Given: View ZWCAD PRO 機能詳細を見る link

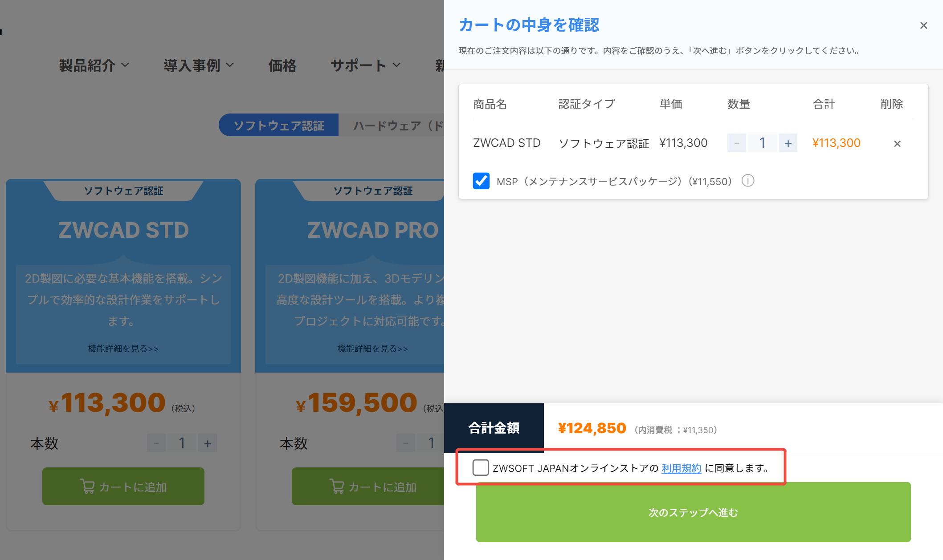Looking at the screenshot, I should click(x=373, y=349).
